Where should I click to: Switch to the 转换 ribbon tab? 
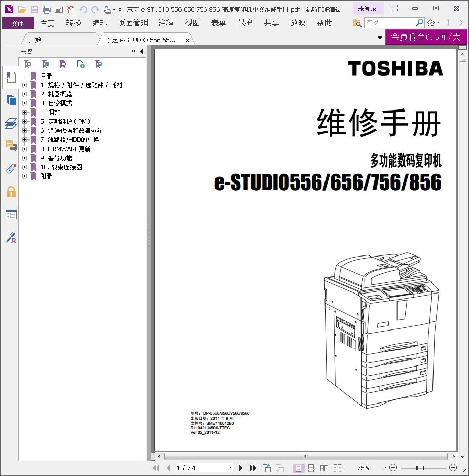(74, 23)
